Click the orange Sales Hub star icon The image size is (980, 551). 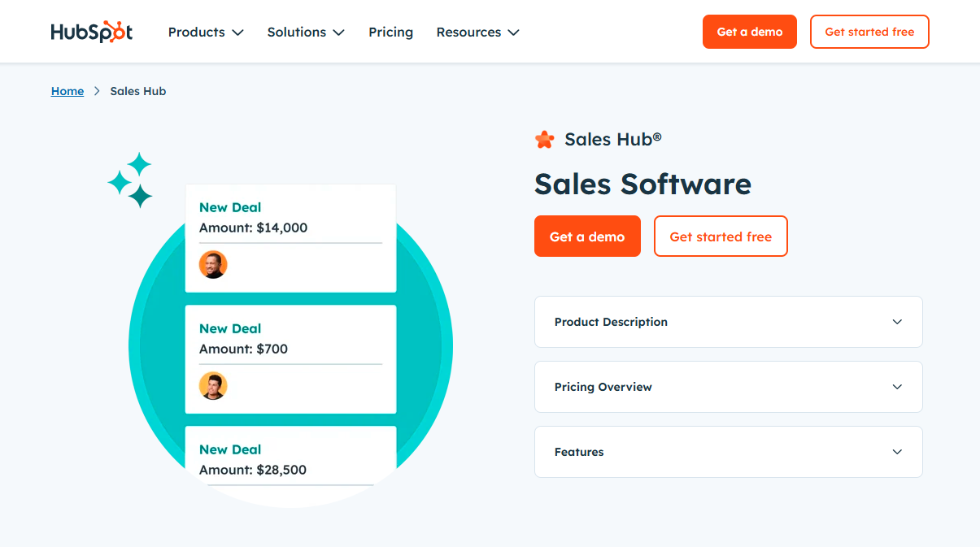click(x=544, y=140)
